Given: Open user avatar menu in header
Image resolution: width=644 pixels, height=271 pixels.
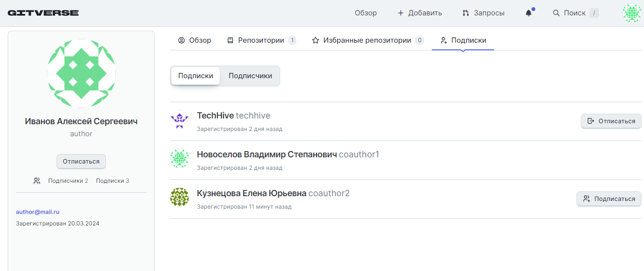Looking at the screenshot, I should pyautogui.click(x=632, y=13).
